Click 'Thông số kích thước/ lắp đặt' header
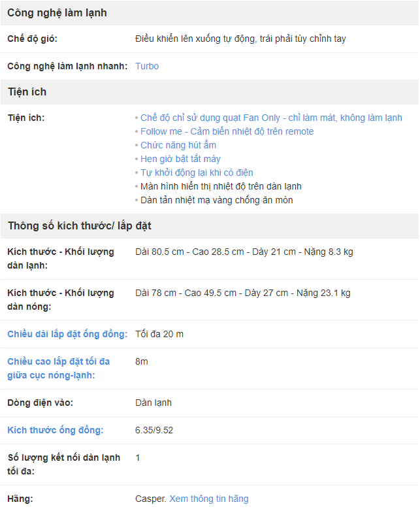420x513 pixels. (80, 226)
